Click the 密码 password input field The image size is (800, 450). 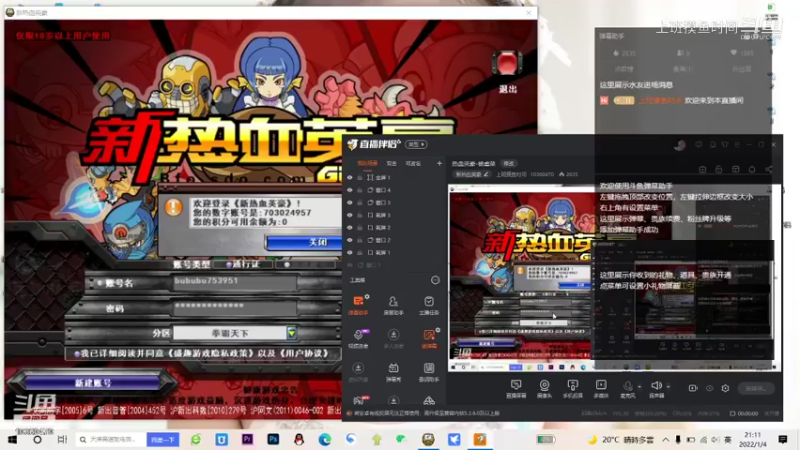pos(234,307)
